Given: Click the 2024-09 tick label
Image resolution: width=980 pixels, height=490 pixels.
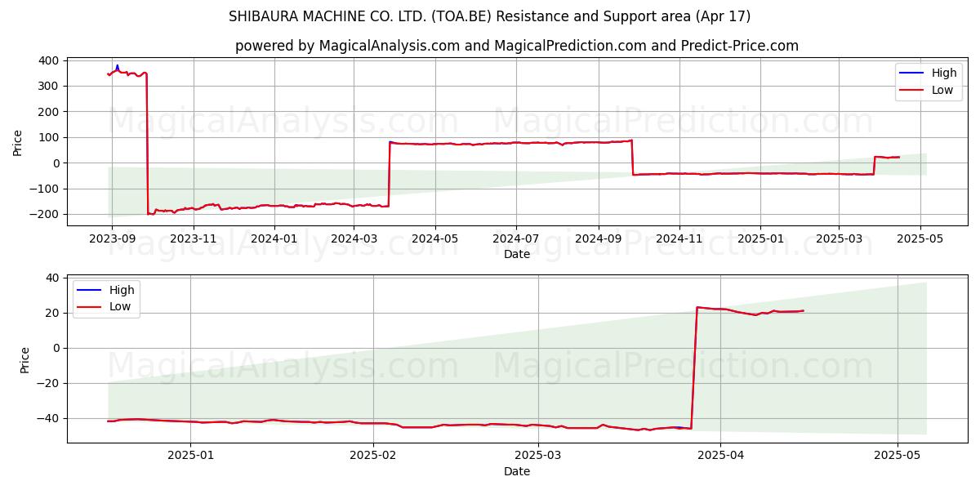Looking at the screenshot, I should 599,238.
